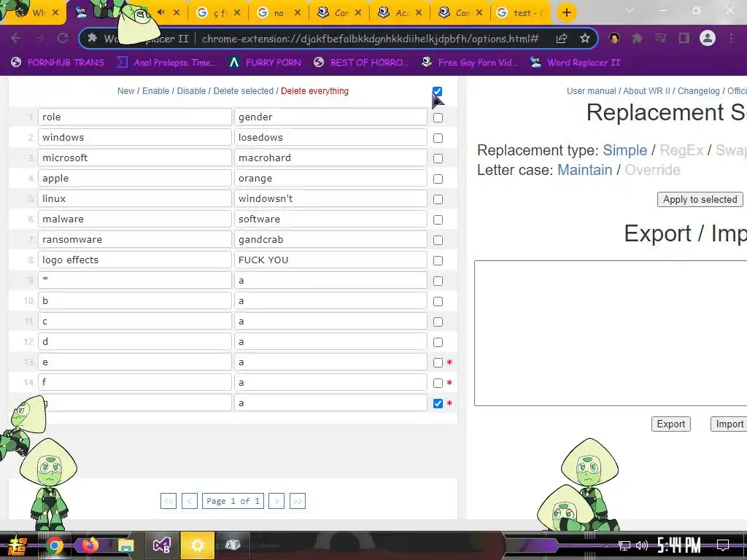Open File Explorer from the taskbar
Screen dimensions: 747x560
click(125, 545)
